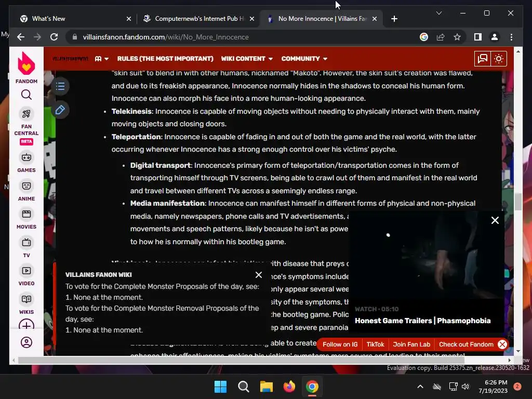The width and height of the screenshot is (532, 399).
Task: Open the Fandom sidebar search icon
Action: 26,95
